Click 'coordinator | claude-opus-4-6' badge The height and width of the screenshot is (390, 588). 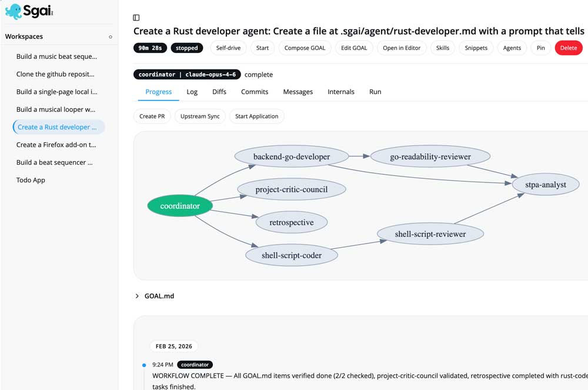point(187,75)
